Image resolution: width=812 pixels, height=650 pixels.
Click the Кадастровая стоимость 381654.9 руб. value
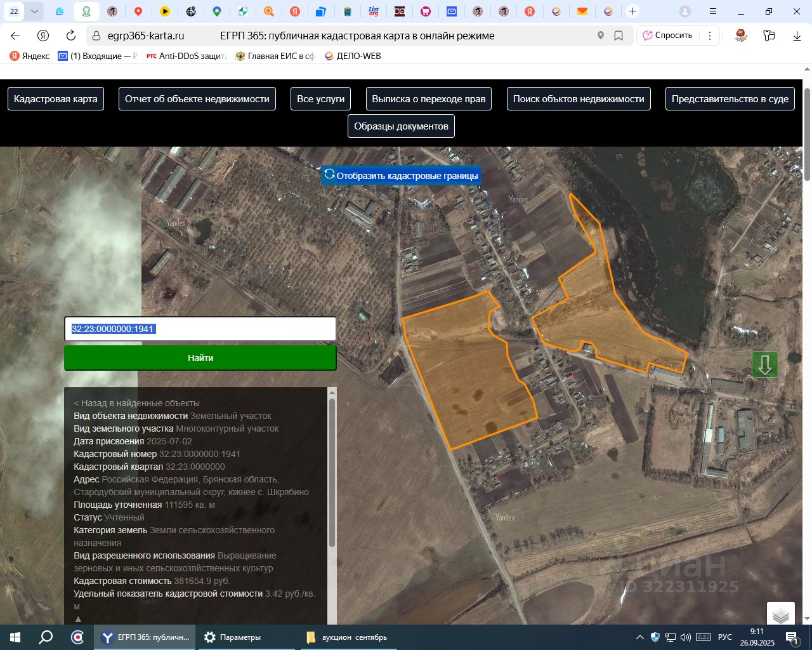click(x=202, y=581)
